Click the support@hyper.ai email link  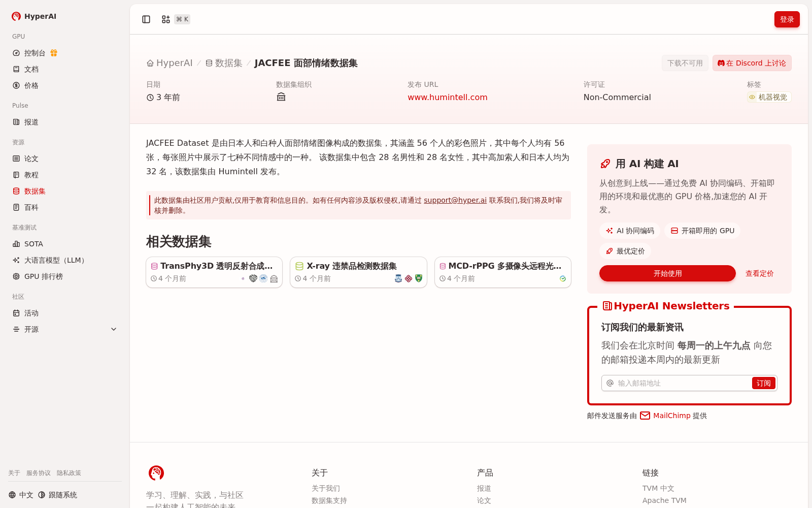click(x=455, y=200)
